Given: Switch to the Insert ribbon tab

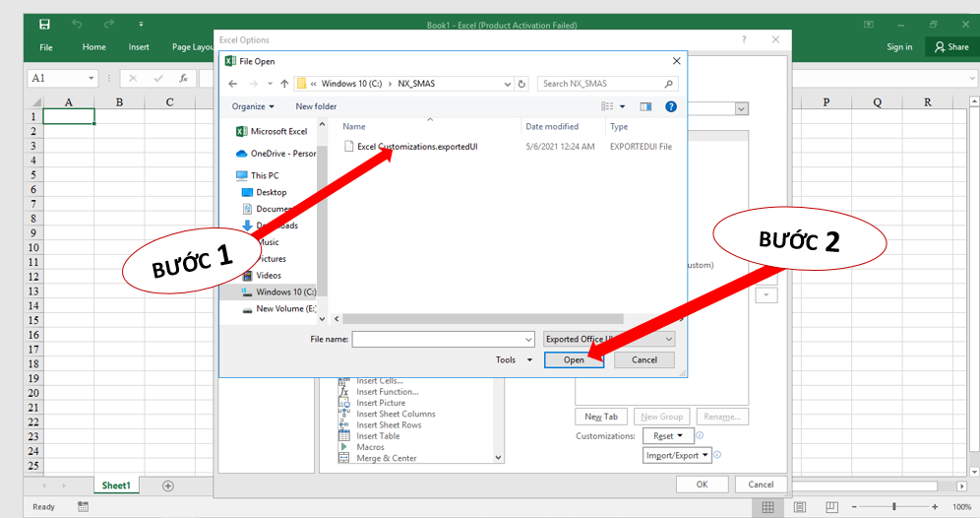Looking at the screenshot, I should click(139, 46).
